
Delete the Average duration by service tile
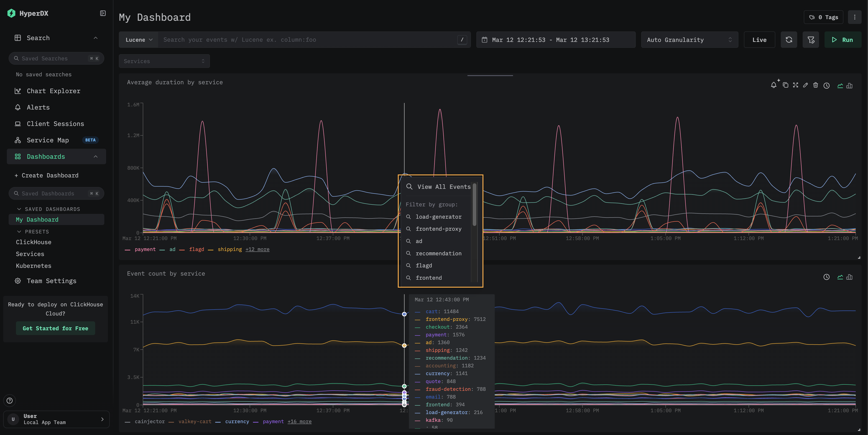[815, 85]
